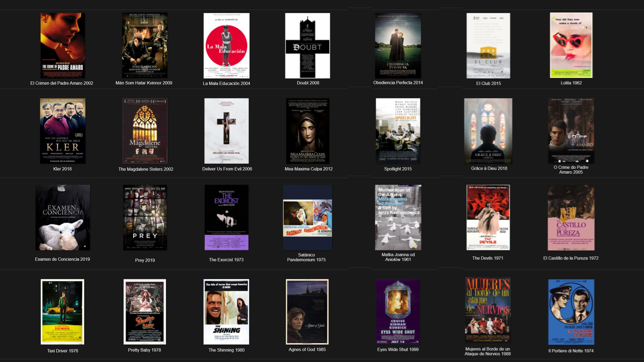Click the Pretty Baby 1978 title text
The width and height of the screenshot is (644, 362).
[145, 350]
